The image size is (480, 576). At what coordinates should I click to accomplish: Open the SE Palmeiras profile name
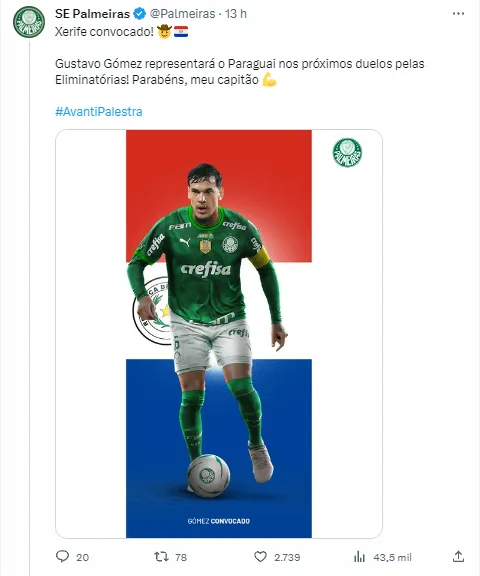coord(93,14)
